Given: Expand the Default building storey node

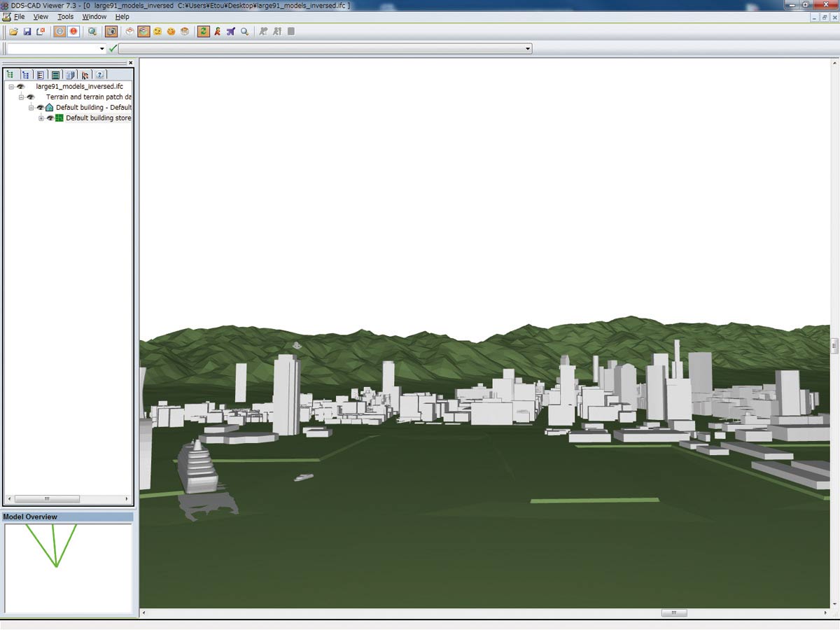Looking at the screenshot, I should tap(41, 118).
